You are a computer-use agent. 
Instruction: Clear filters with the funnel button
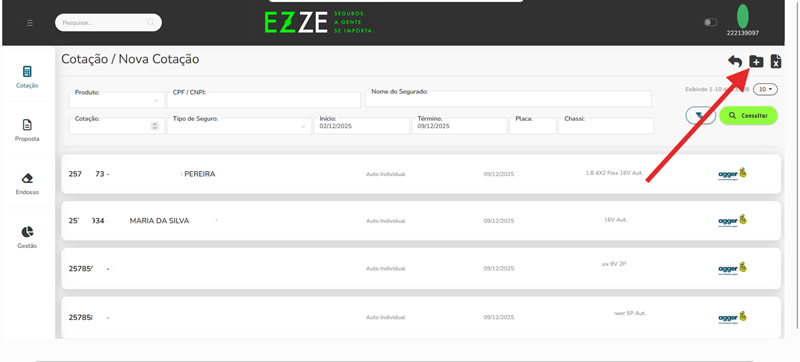pos(700,116)
